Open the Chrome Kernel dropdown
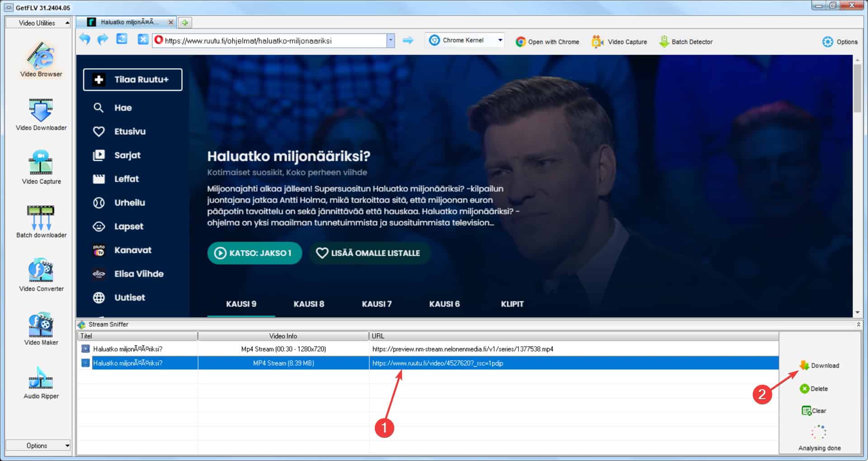Image resolution: width=868 pixels, height=461 pixels. tap(465, 40)
